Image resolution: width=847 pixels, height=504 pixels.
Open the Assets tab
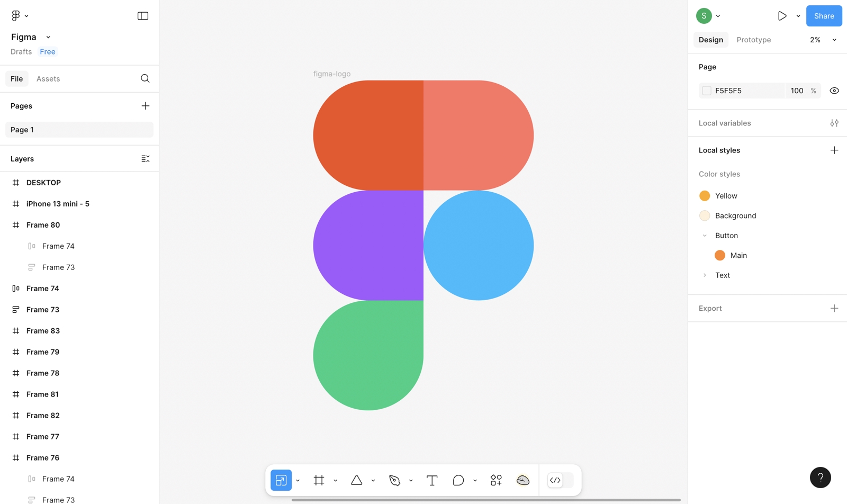[x=48, y=79]
